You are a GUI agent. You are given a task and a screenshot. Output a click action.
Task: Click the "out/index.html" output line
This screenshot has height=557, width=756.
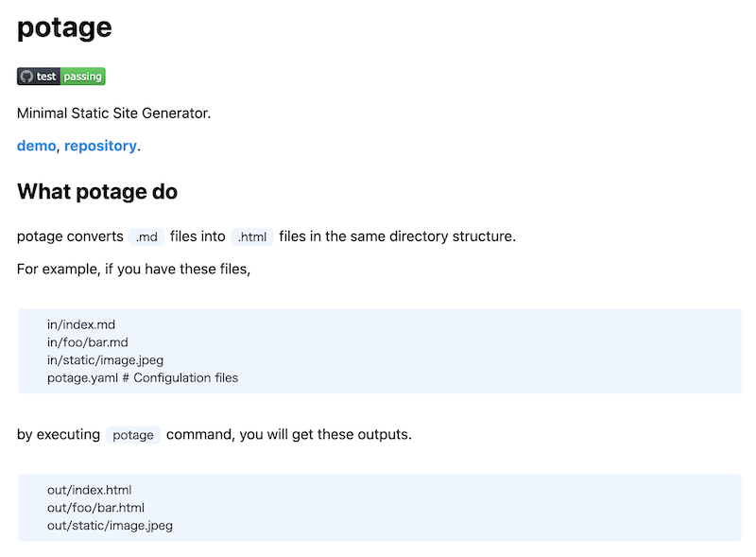click(89, 490)
